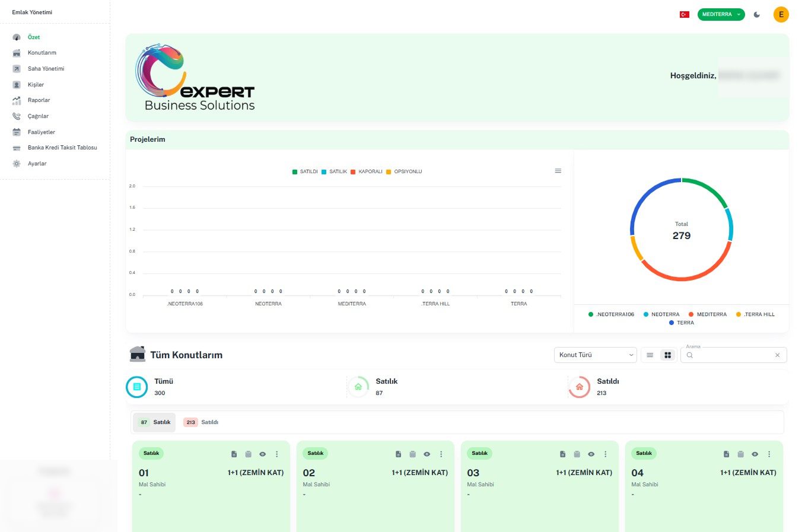The height and width of the screenshot is (532, 805).
Task: Expand the MEDITERRA project dropdown
Action: (x=721, y=14)
